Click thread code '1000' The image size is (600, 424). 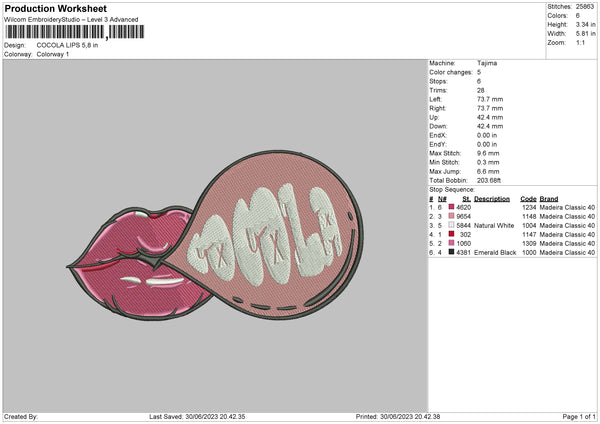pos(529,253)
